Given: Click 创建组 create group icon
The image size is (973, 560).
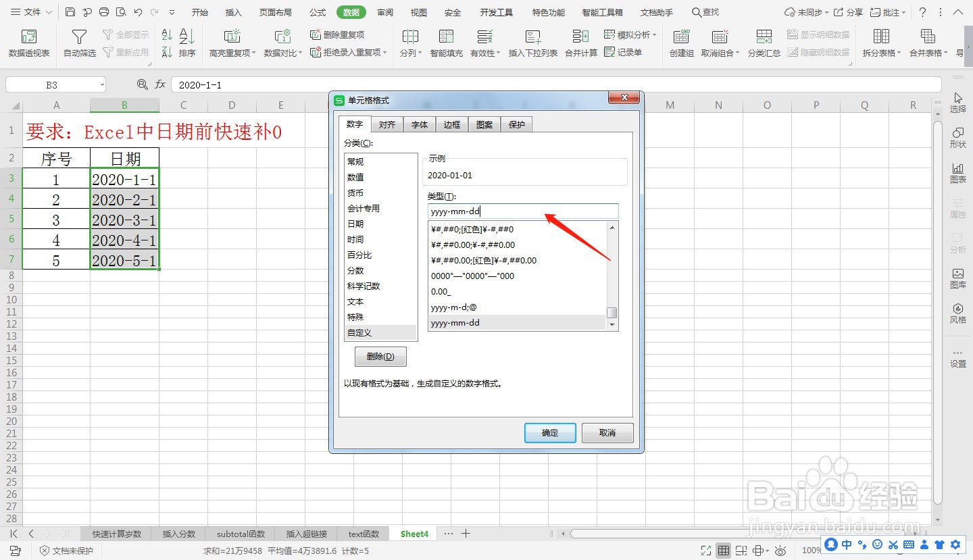Looking at the screenshot, I should click(x=681, y=37).
